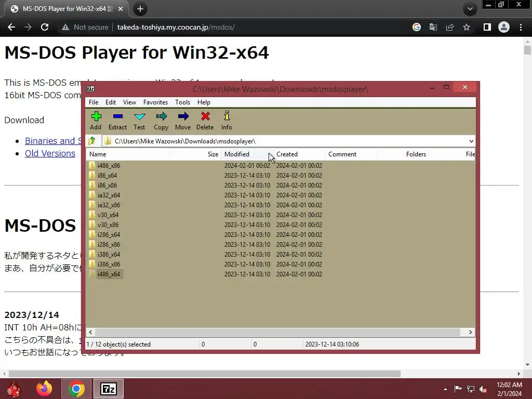Open the Info toolbar icon

[x=227, y=116]
